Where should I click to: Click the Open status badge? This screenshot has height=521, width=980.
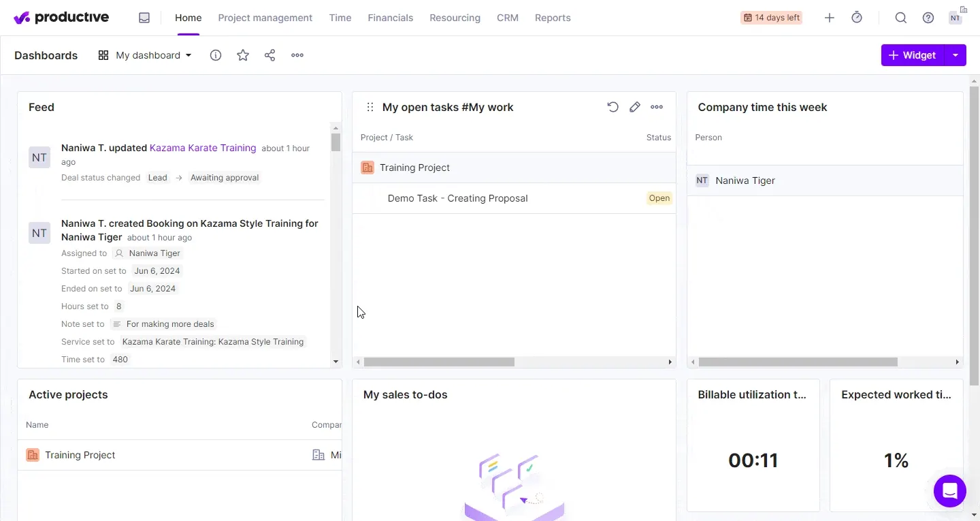[x=659, y=198]
